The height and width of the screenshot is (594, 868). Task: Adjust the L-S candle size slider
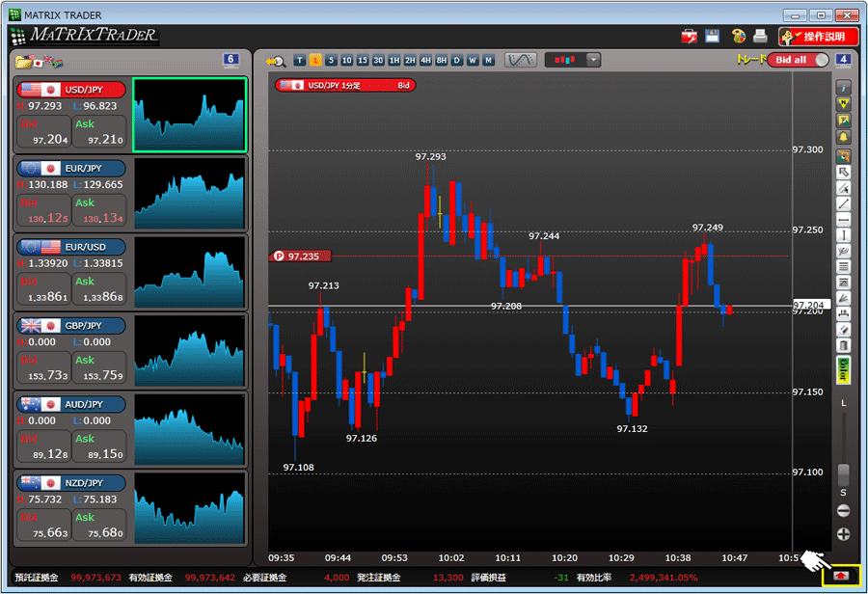843,476
